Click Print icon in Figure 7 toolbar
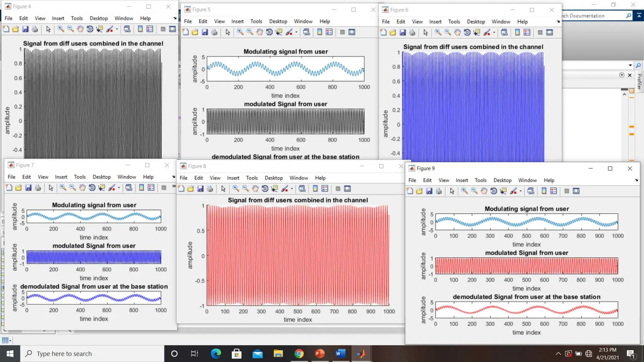 pos(38,188)
